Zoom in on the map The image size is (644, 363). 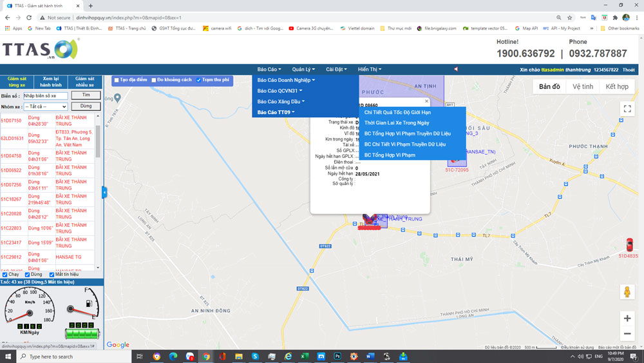click(x=627, y=319)
